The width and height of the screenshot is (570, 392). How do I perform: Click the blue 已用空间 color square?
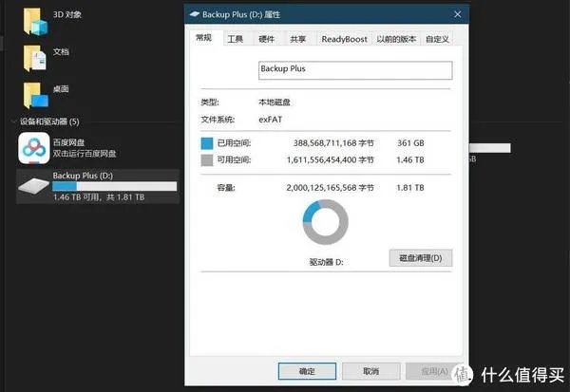(x=207, y=143)
